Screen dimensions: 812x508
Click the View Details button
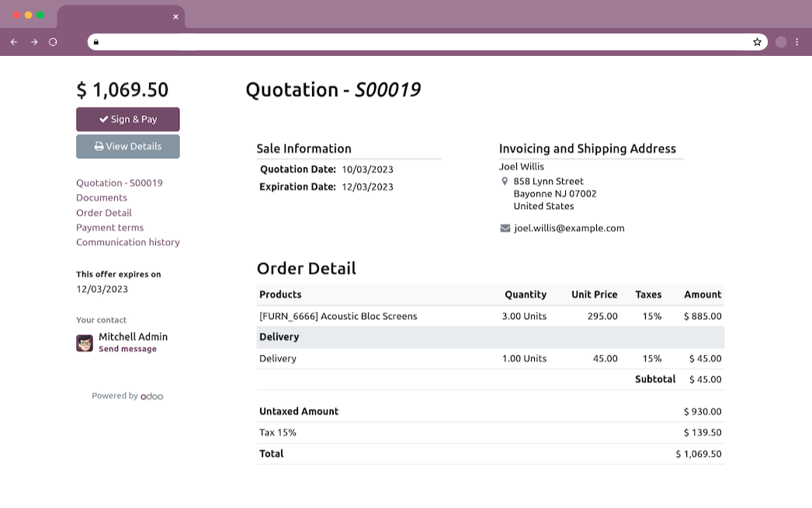point(128,146)
